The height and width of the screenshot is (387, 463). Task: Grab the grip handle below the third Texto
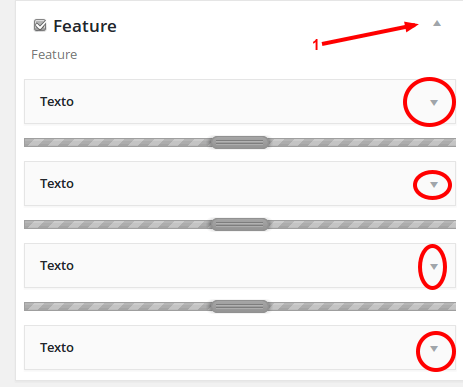(x=240, y=306)
